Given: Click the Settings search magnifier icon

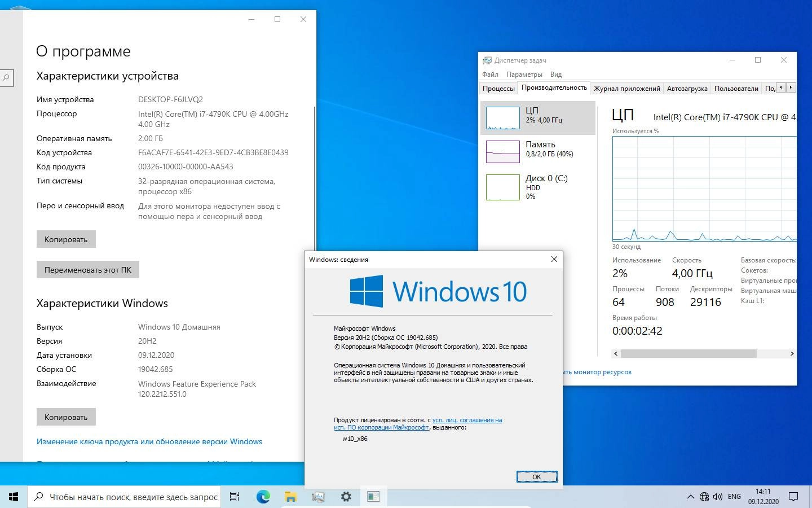Looking at the screenshot, I should point(6,77).
